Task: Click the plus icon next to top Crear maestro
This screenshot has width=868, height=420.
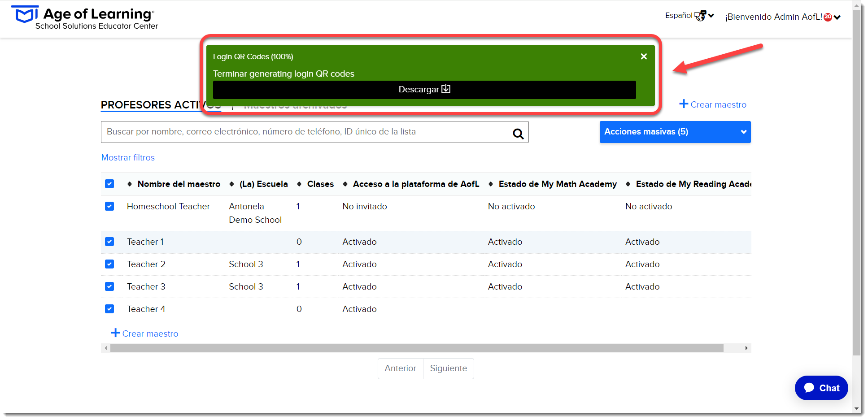Action: pyautogui.click(x=684, y=104)
